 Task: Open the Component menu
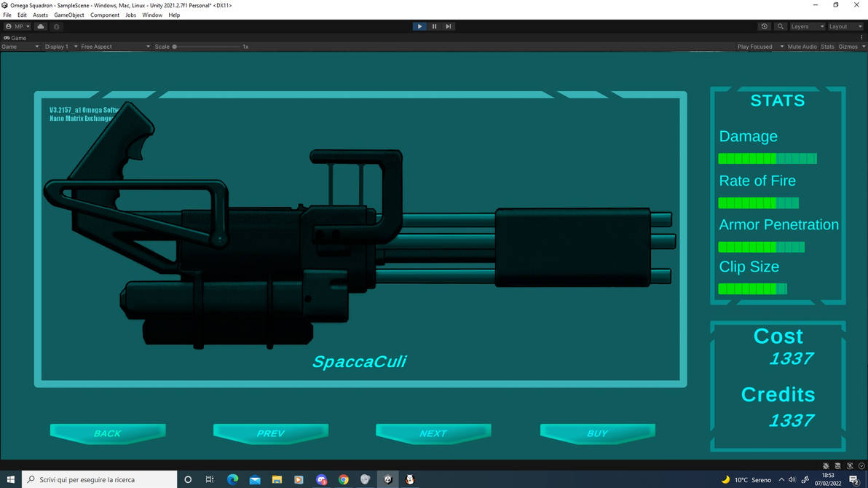(x=105, y=15)
